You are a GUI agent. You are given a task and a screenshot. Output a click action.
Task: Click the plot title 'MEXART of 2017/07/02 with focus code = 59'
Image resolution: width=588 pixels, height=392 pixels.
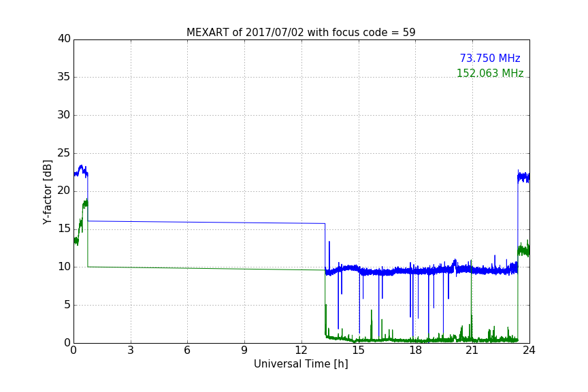(x=301, y=32)
